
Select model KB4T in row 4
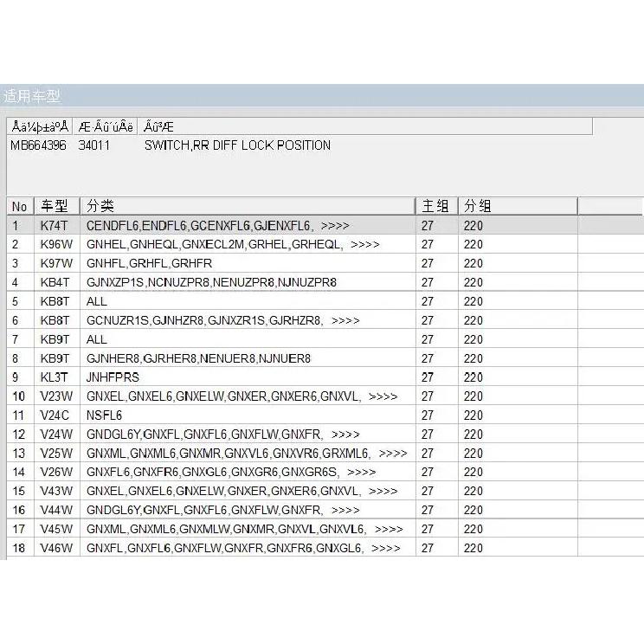coord(56,282)
